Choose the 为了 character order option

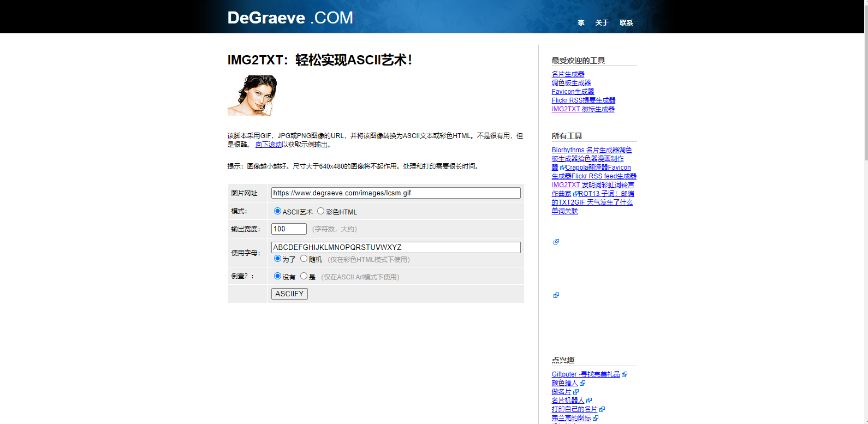[277, 259]
